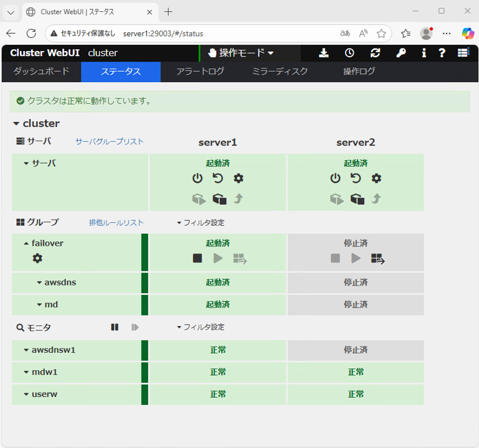Switch to the ミラーディスク tab
The width and height of the screenshot is (479, 448).
tap(280, 72)
